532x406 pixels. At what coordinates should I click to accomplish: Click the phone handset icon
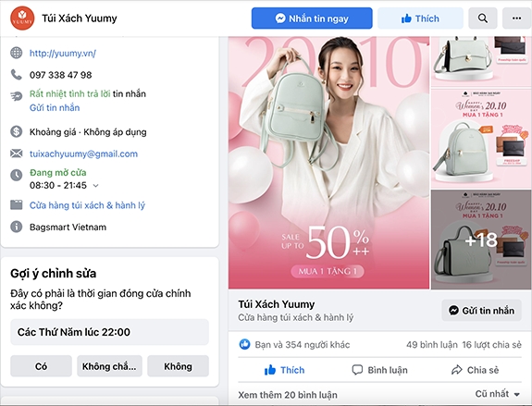17,74
